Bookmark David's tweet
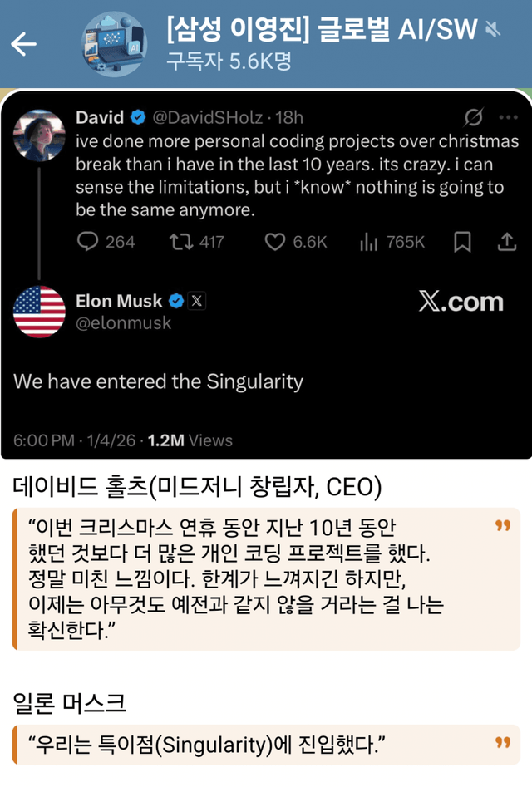Image resolution: width=532 pixels, height=787 pixels. [462, 242]
